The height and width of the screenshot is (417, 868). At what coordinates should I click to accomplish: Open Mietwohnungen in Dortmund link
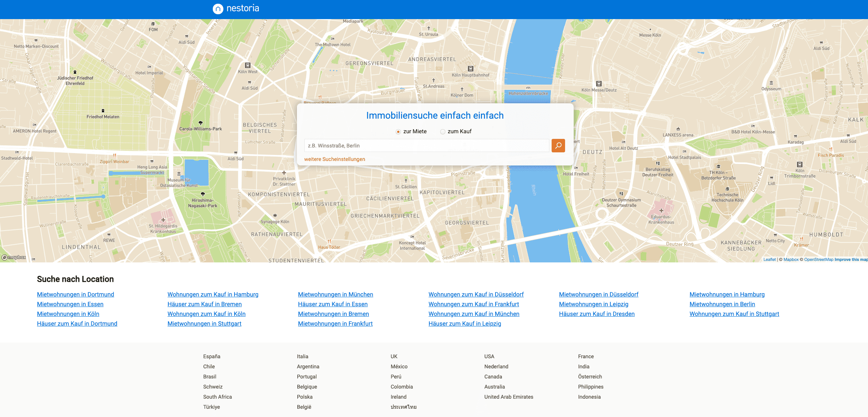pyautogui.click(x=76, y=295)
